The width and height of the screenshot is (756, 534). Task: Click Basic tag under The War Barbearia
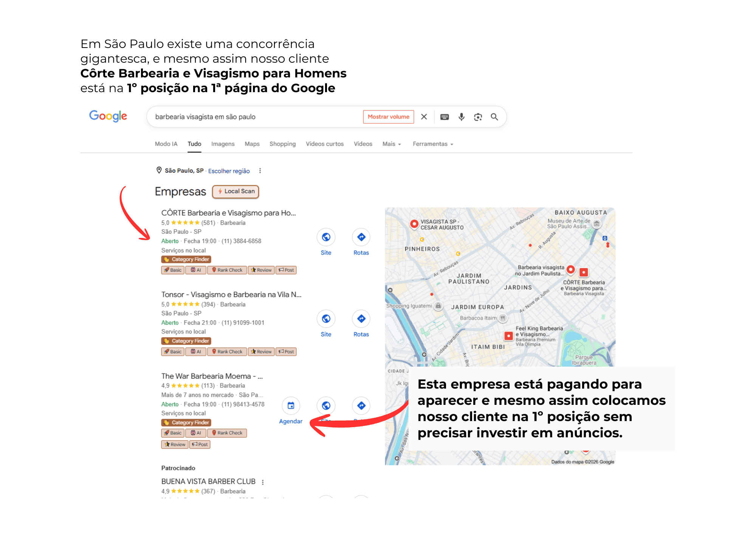[x=173, y=433]
